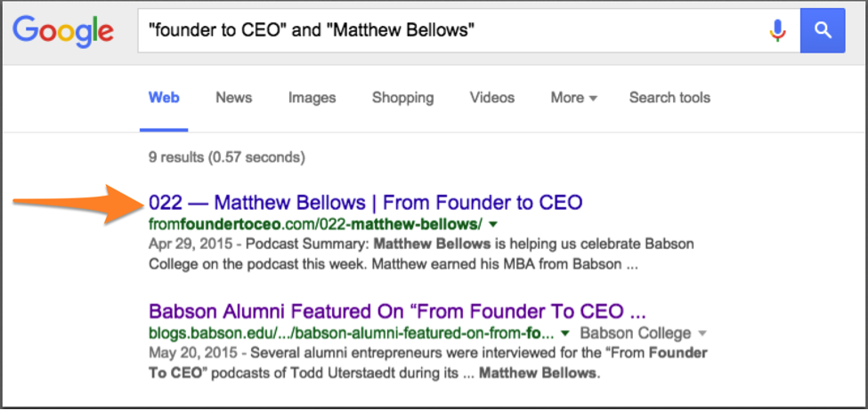Open Search tools options
This screenshot has width=868, height=410.
[x=669, y=98]
